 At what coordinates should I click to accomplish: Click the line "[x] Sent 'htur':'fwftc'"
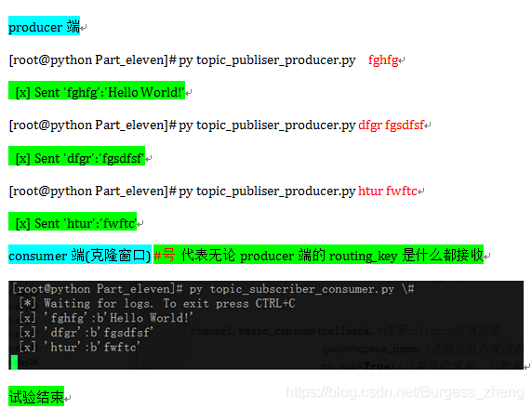tap(73, 221)
